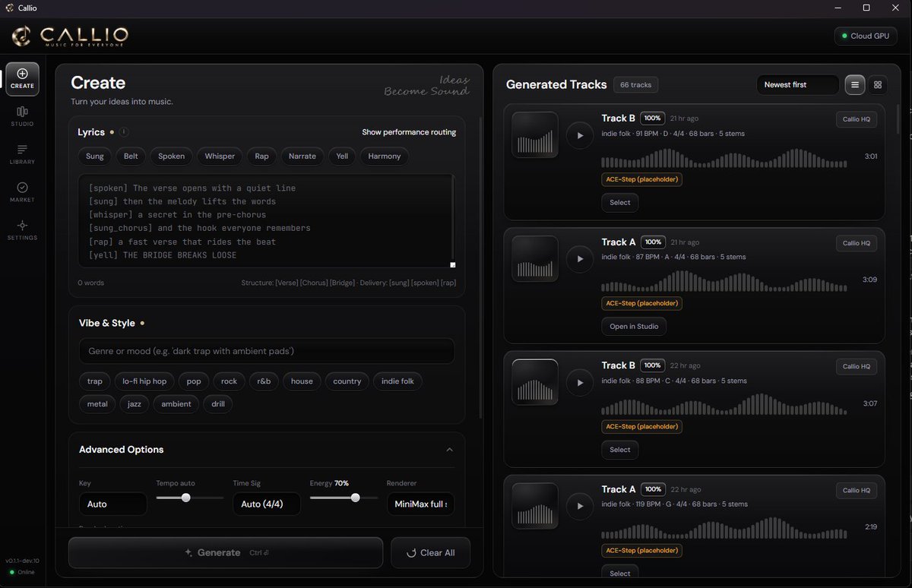Screen dimensions: 912x588
Task: Collapse the Advanced Options section
Action: coord(450,450)
